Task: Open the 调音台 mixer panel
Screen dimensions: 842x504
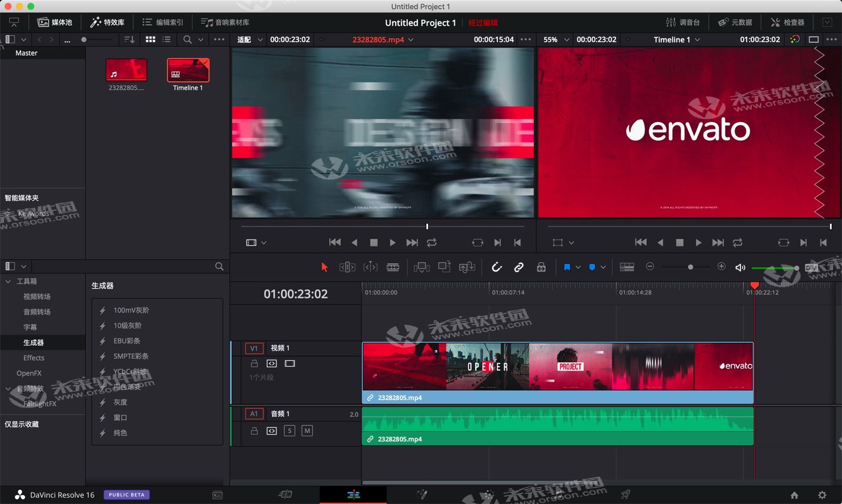Action: pyautogui.click(x=682, y=22)
